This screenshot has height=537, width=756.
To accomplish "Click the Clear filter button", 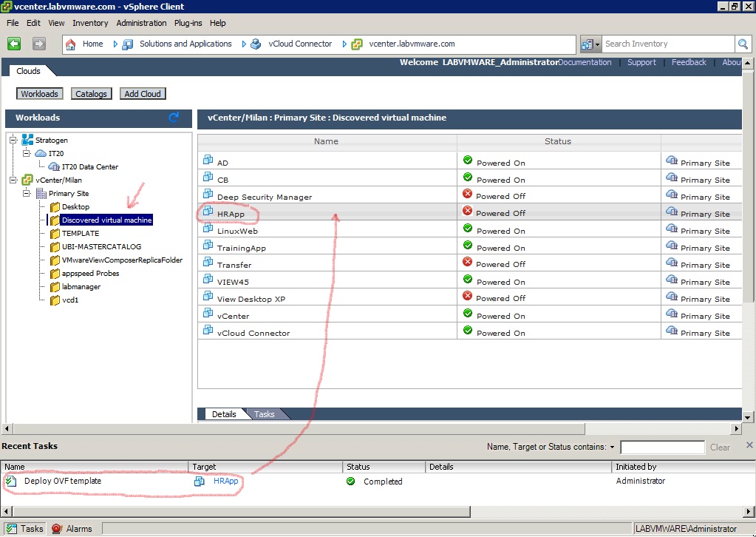I will 720,447.
